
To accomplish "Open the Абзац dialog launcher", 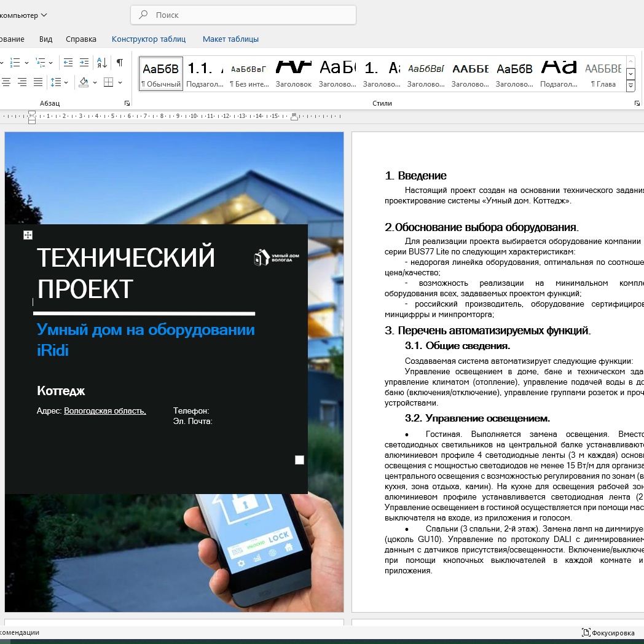I will (x=127, y=103).
